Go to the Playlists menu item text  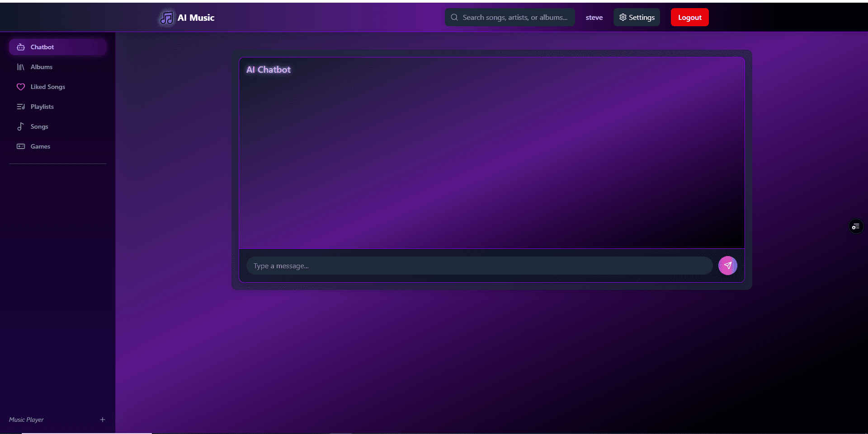pyautogui.click(x=42, y=107)
